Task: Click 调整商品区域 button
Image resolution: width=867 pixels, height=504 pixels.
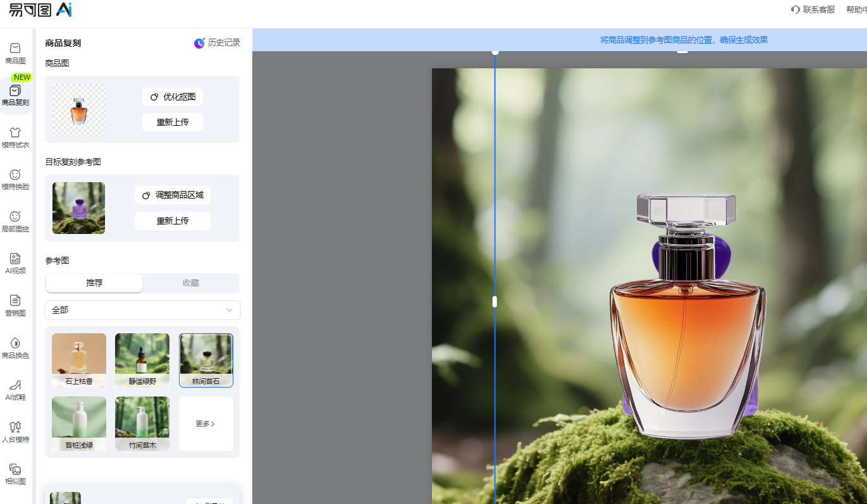Action: coord(173,195)
